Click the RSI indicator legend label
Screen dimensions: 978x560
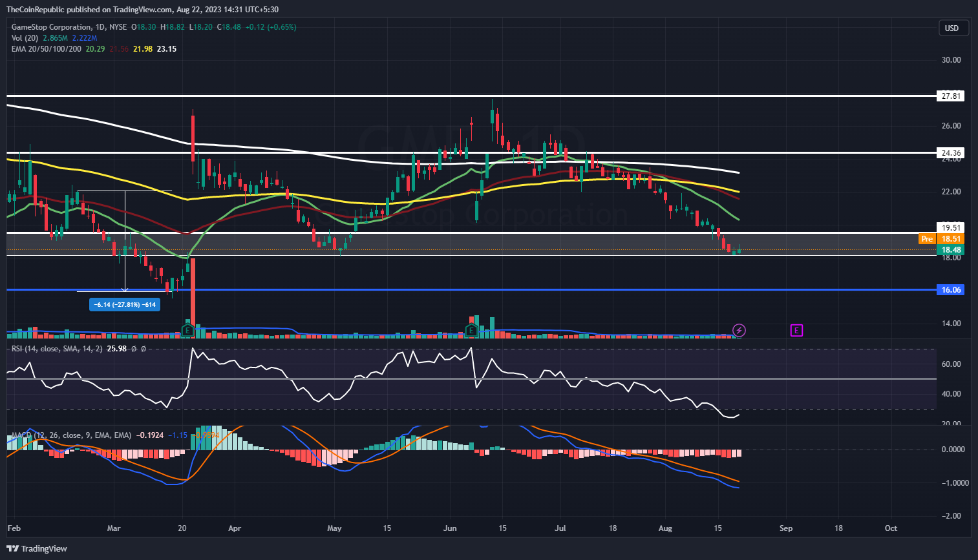(x=57, y=349)
